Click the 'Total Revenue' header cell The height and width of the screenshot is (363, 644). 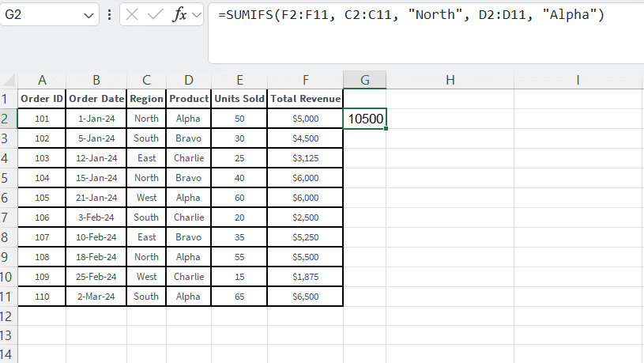(x=306, y=99)
